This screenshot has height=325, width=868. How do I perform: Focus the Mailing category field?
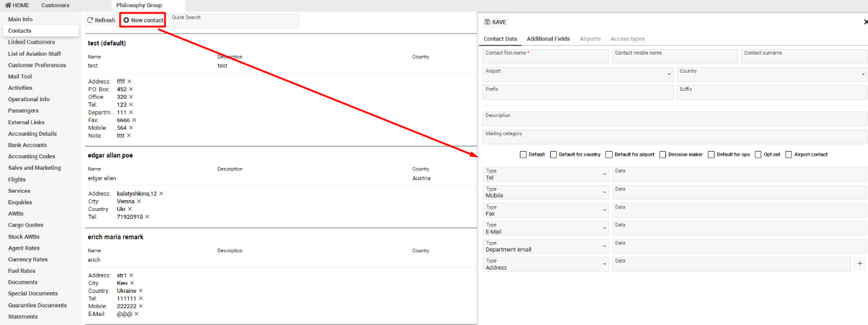point(675,136)
